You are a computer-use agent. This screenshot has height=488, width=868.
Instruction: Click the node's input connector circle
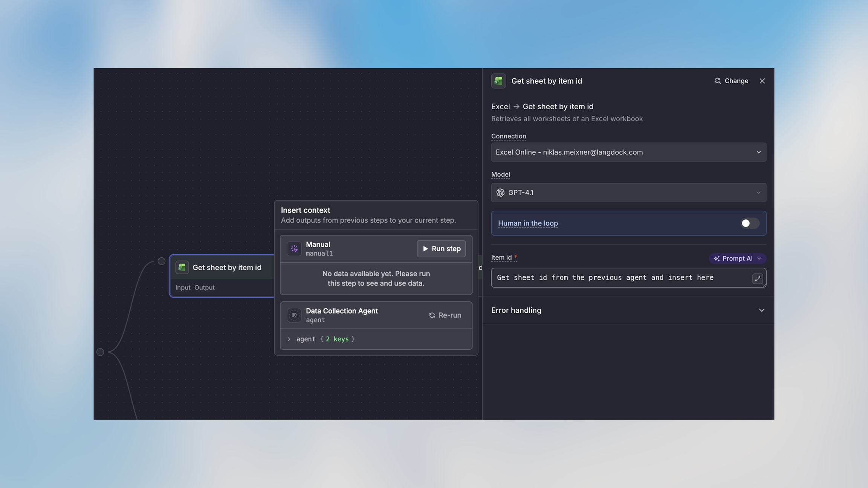[161, 261]
